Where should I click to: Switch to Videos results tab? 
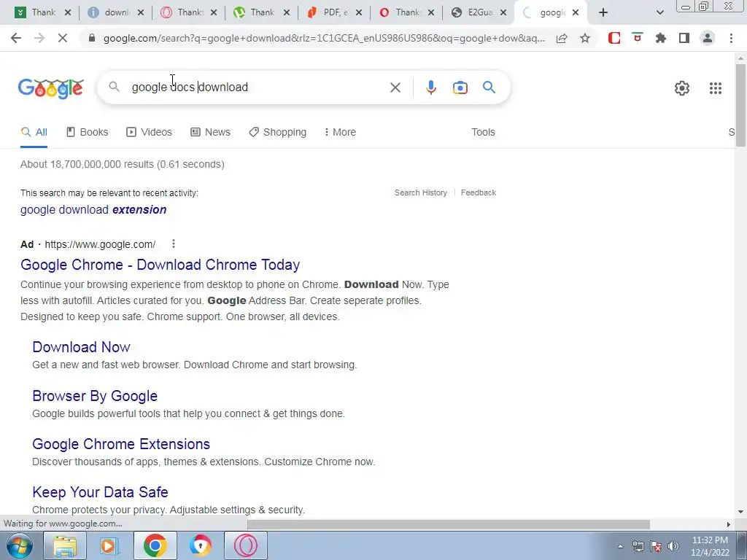click(x=149, y=132)
